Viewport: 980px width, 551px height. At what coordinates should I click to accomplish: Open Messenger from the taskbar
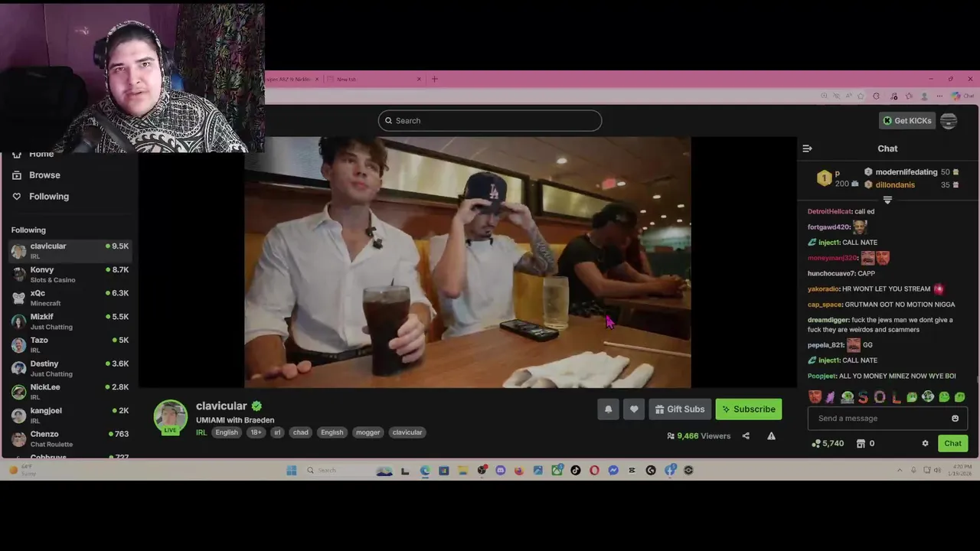613,471
